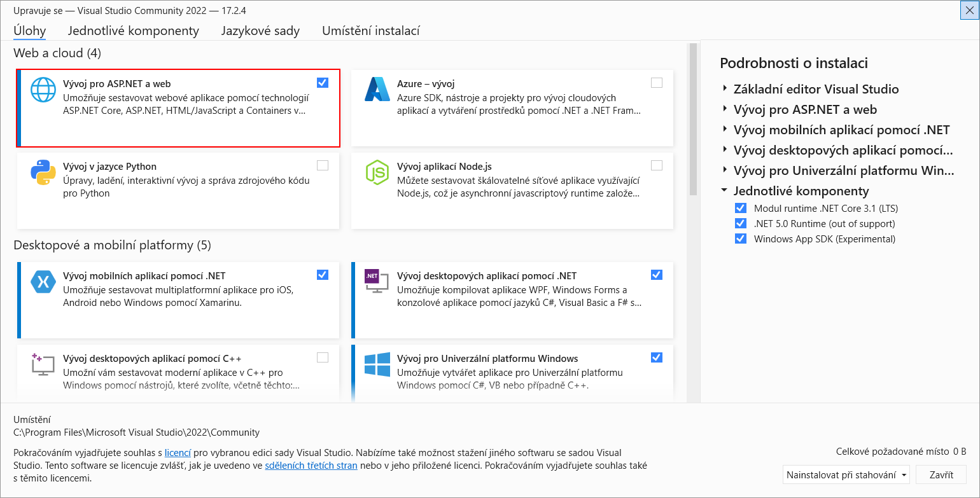Click the ASP.NET web globe icon
The width and height of the screenshot is (980, 498).
[x=43, y=90]
